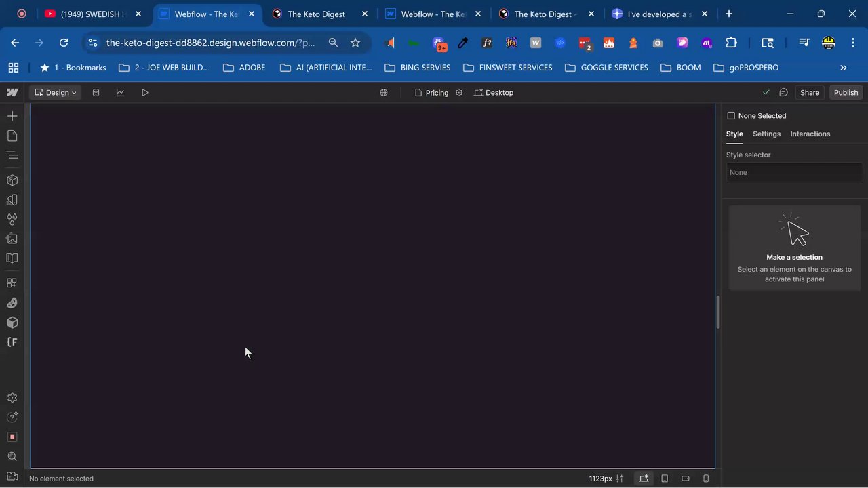
Task: Open the comments speech bubble icon
Action: [783, 92]
